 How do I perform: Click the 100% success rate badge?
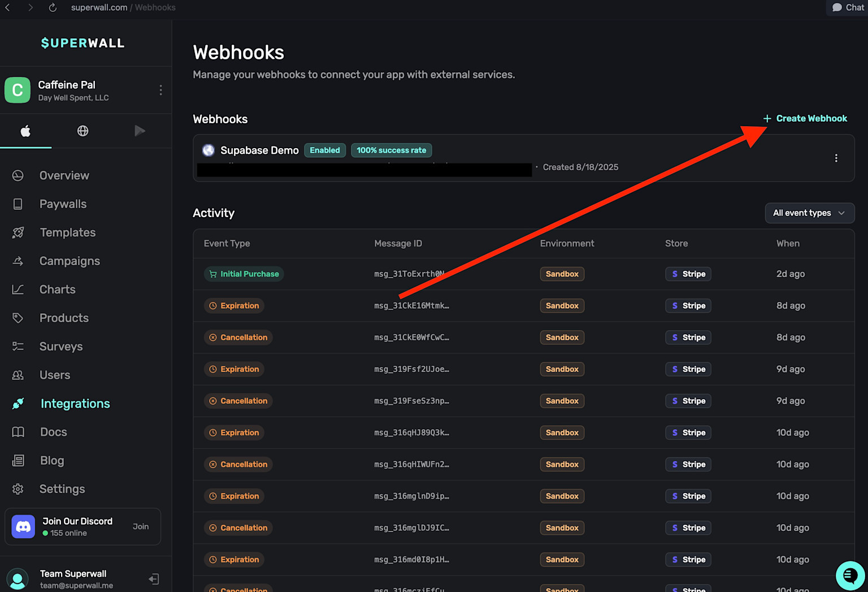392,150
